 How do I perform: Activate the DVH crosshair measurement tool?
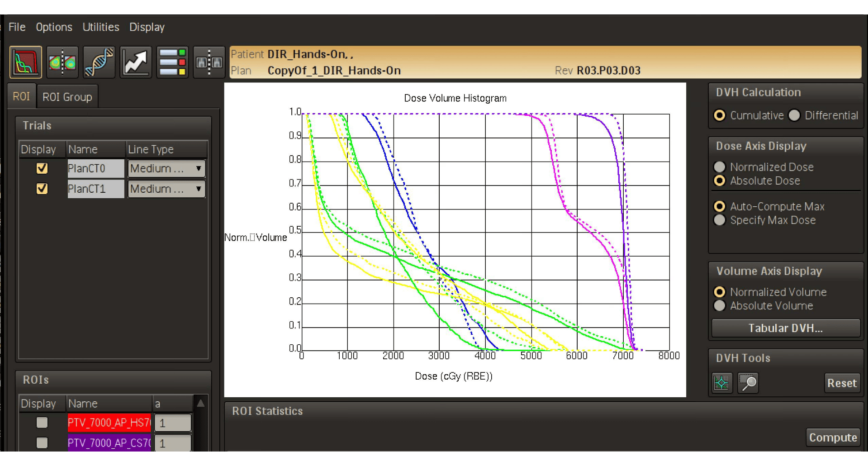pos(721,383)
